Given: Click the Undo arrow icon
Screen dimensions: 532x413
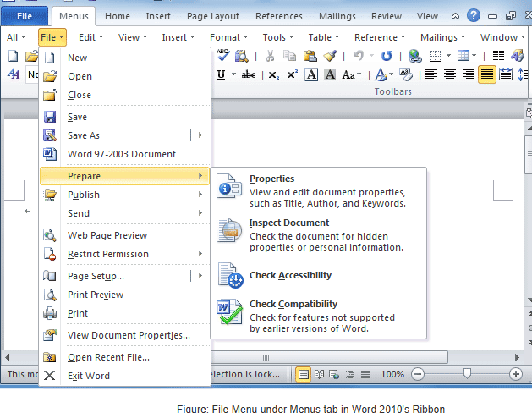Looking at the screenshot, I should coord(359,56).
